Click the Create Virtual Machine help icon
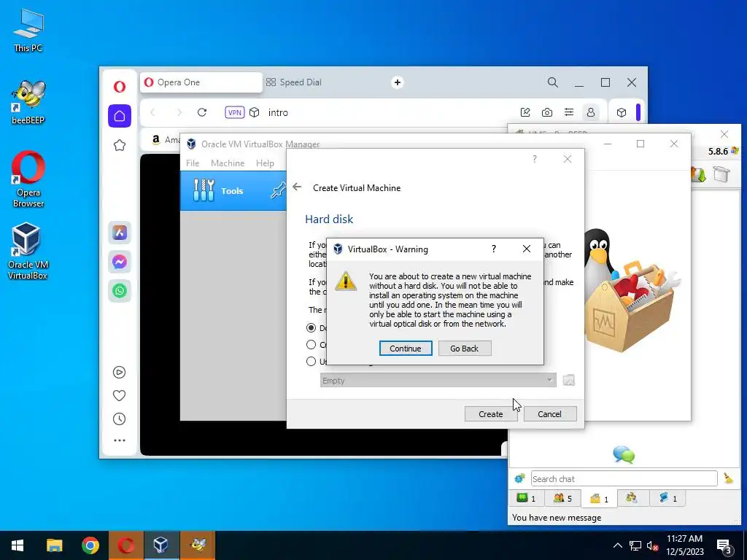Screen dimensions: 747x560 coord(535,159)
